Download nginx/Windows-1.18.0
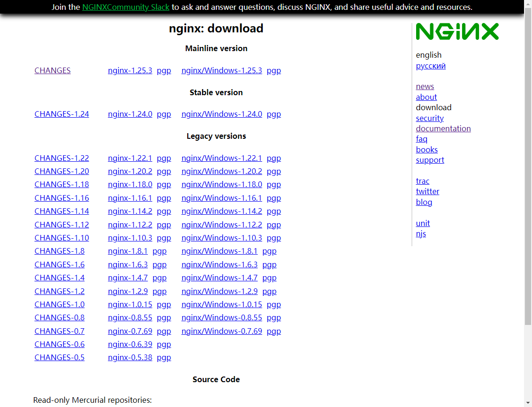Viewport: 532px width, 407px height. click(x=221, y=184)
